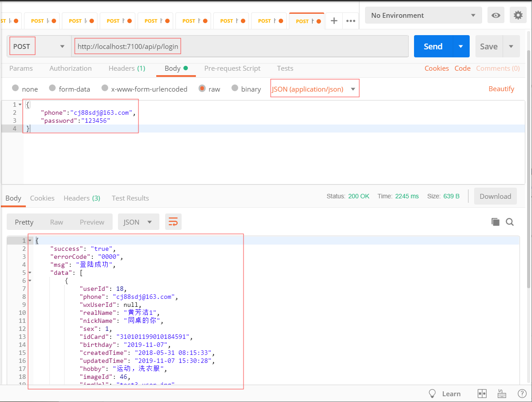Open the response Cookies tab

pos(42,198)
